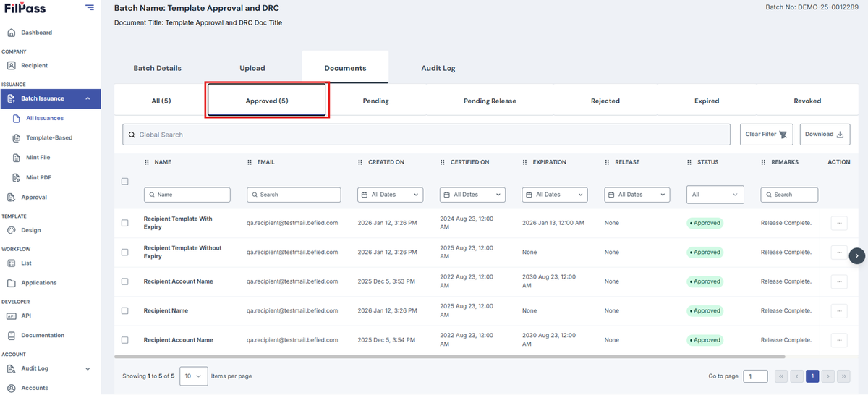
Task: Collapse the Batch Issuance menu
Action: click(88, 98)
